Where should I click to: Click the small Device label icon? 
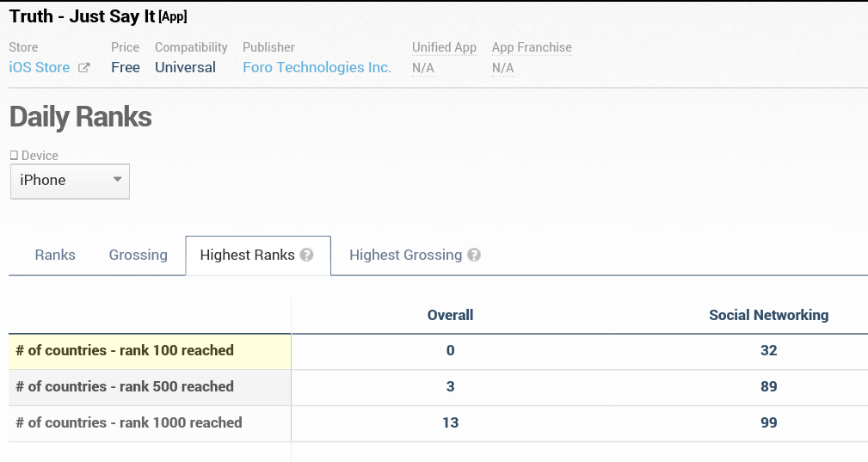(14, 156)
